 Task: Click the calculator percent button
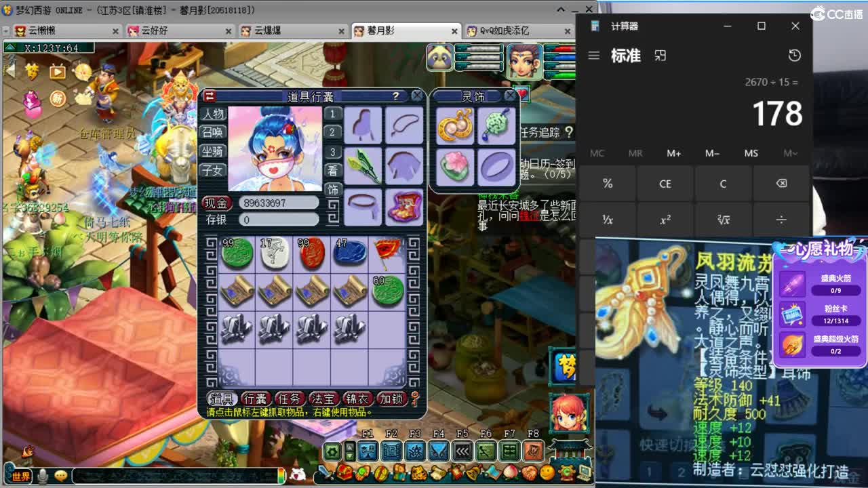[608, 184]
